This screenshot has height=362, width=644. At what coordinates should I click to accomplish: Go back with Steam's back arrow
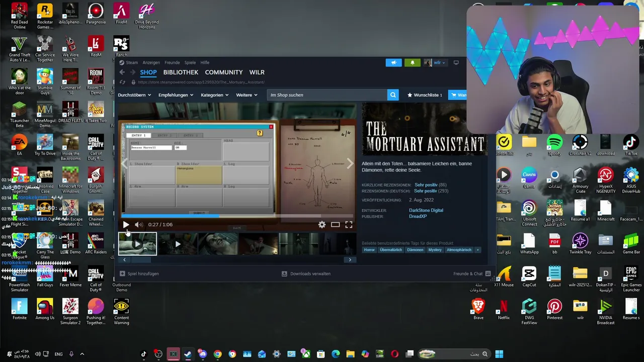tap(122, 72)
